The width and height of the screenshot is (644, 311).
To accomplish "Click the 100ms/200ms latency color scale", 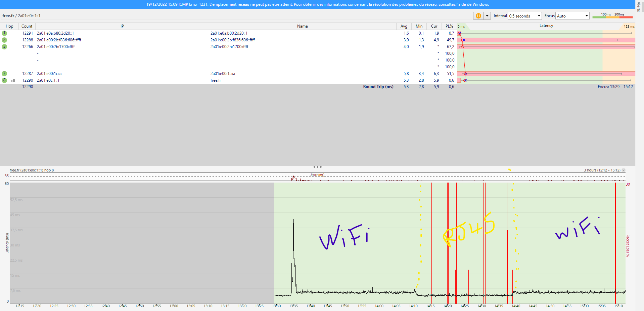I will pyautogui.click(x=612, y=16).
